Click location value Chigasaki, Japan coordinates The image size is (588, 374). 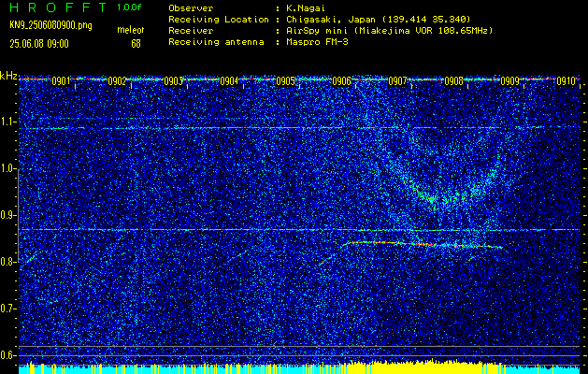[x=378, y=20]
